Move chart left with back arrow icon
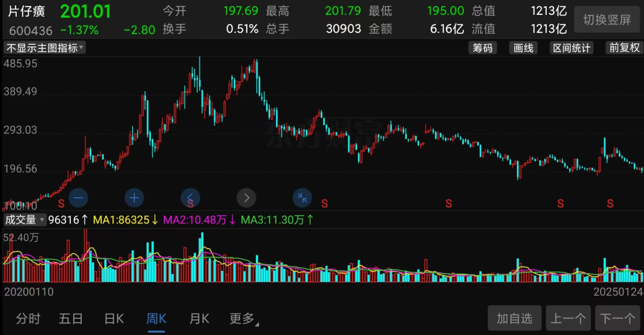Screen dimensions: 644x335 pyautogui.click(x=191, y=198)
